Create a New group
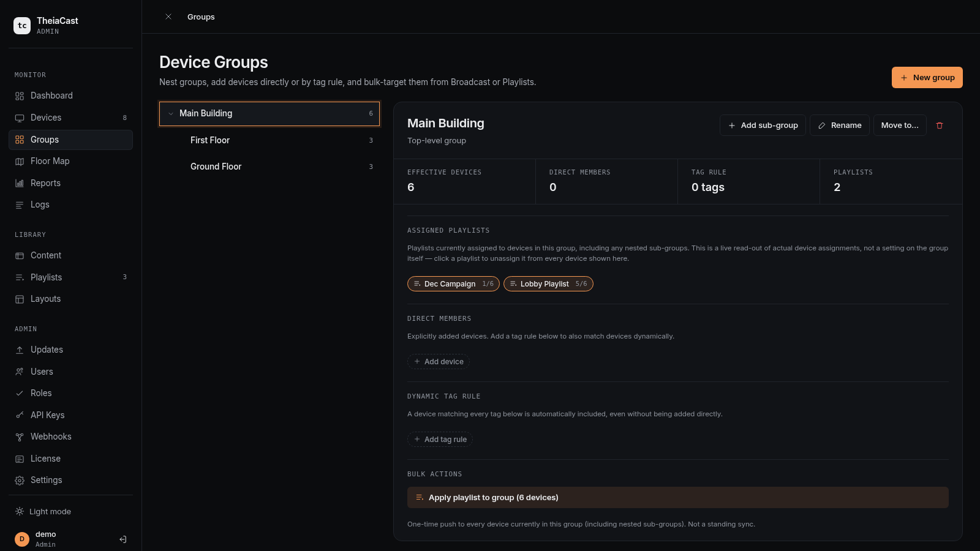980x551 pixels. coord(927,77)
